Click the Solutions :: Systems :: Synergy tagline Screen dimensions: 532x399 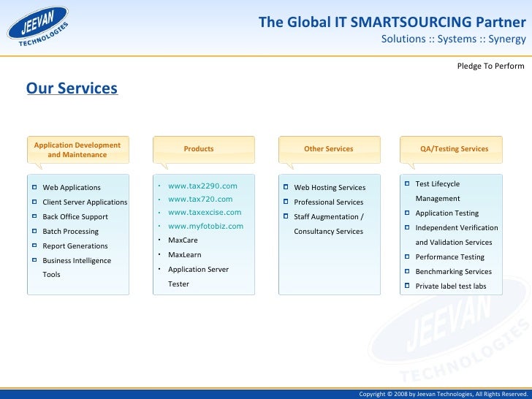point(454,39)
